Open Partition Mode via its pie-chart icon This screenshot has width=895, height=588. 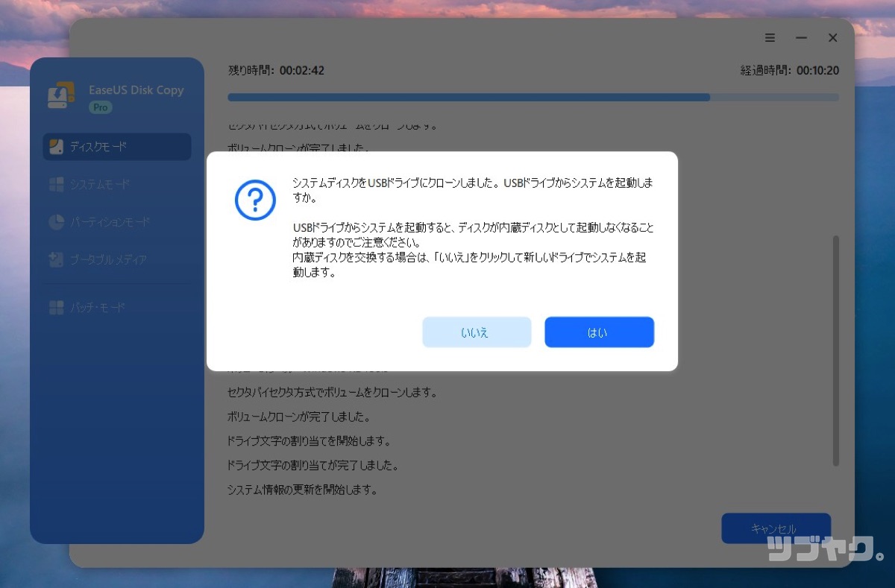click(57, 222)
